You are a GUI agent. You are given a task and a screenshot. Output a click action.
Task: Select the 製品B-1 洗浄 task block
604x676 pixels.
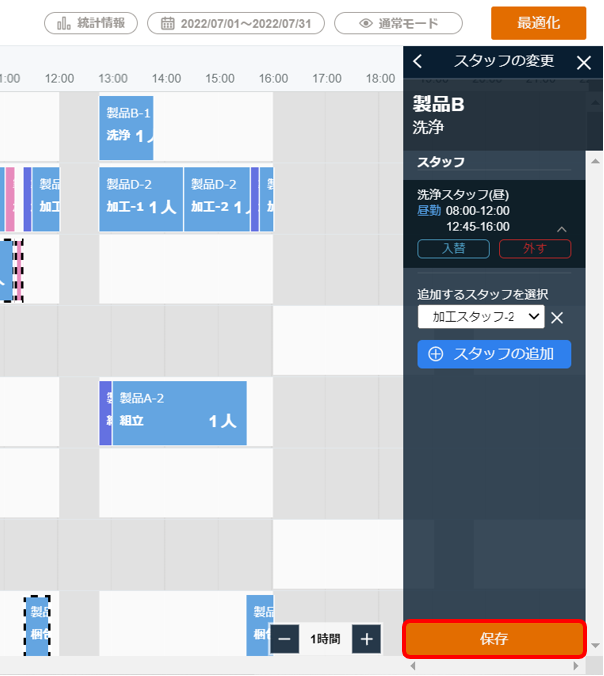[x=126, y=128]
